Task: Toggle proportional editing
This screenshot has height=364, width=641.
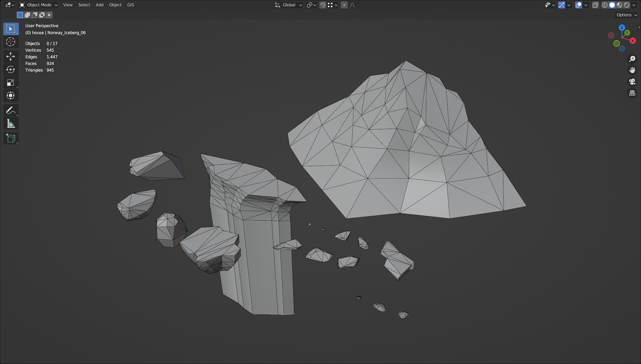Action: [344, 5]
